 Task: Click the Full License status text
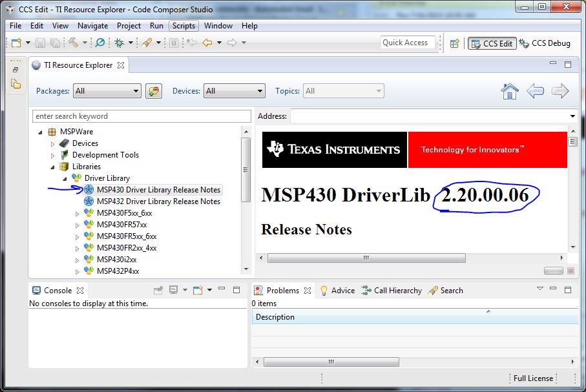533,378
